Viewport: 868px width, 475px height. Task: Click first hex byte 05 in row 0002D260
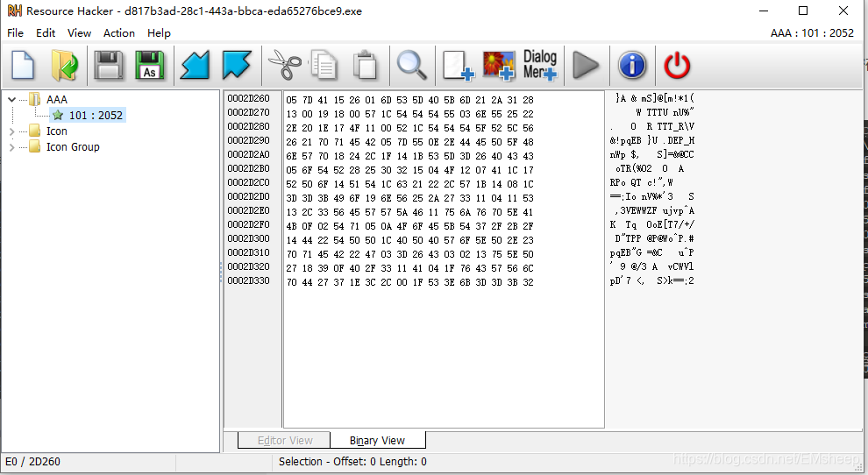(291, 100)
